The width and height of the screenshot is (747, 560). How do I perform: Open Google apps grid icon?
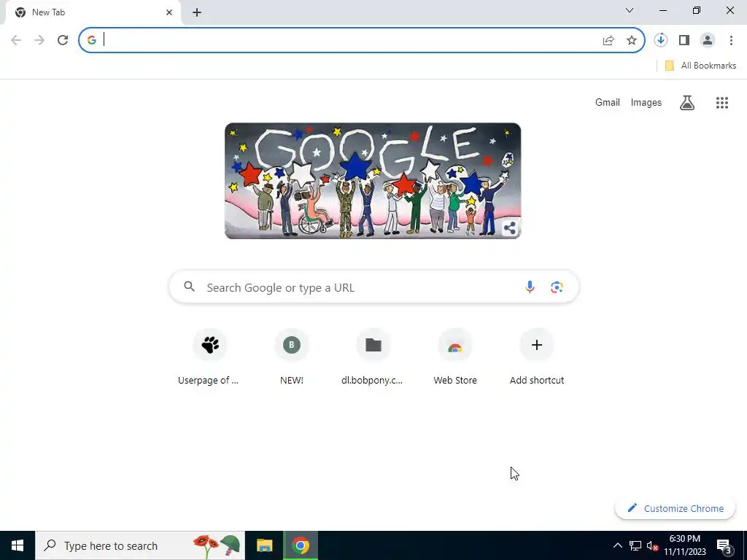pos(722,102)
